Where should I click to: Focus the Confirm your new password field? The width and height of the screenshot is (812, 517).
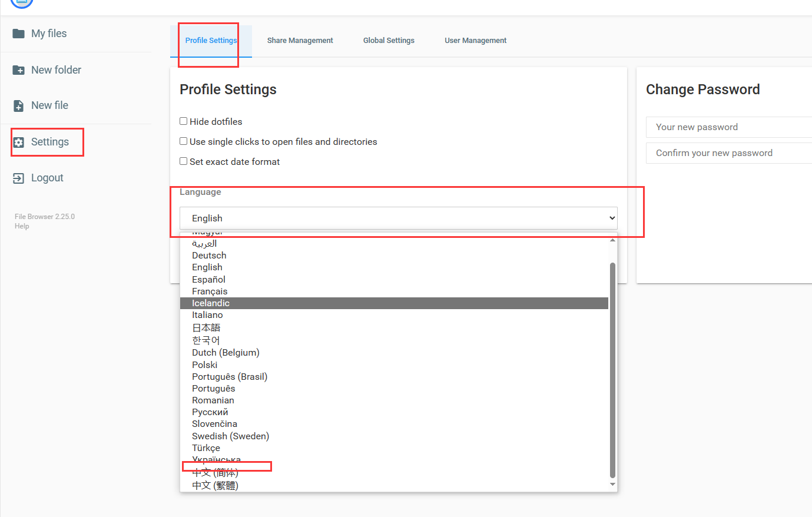pyautogui.click(x=729, y=153)
